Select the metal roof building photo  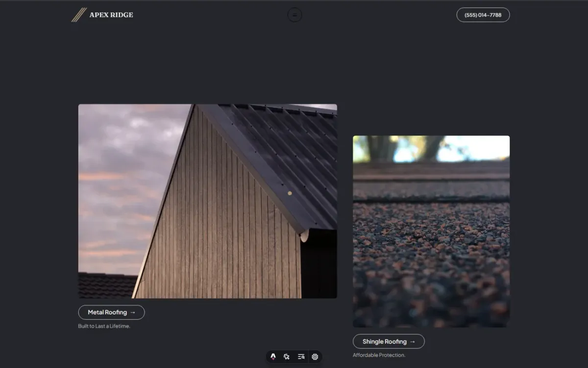pyautogui.click(x=208, y=201)
